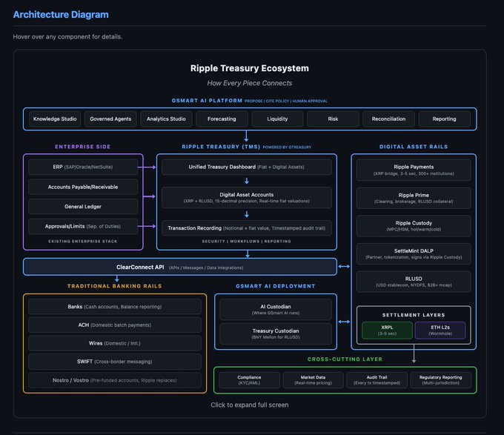Click the Transaction Recording box
Screen dimensions: 504x435
[x=247, y=228]
